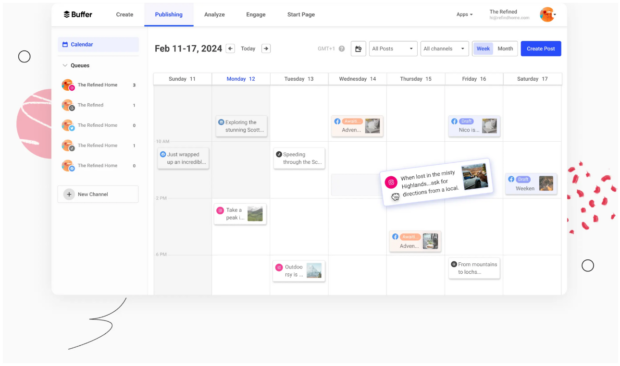Viewport: 620px width, 366px height.
Task: Jump to Today
Action: click(248, 49)
